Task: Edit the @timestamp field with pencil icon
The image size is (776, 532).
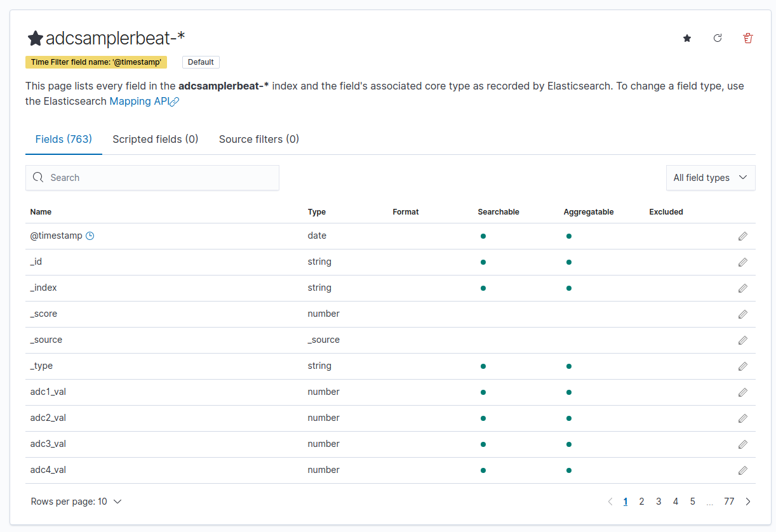Action: pos(742,236)
